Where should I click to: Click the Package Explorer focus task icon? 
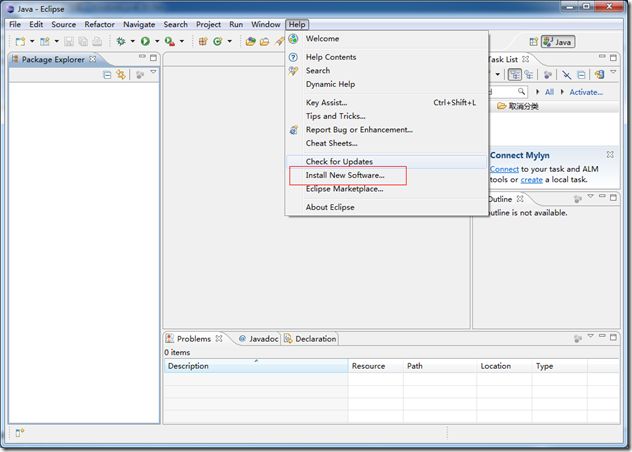[x=140, y=75]
